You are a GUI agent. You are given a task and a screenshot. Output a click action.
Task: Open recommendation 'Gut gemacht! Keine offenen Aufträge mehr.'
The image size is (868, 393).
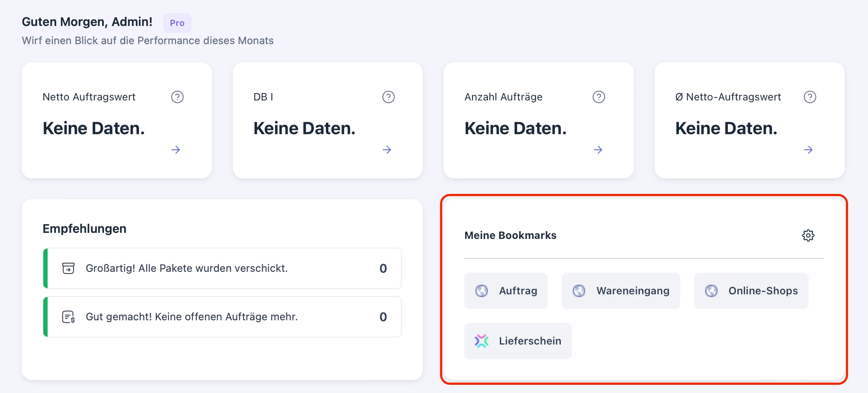pyautogui.click(x=222, y=317)
